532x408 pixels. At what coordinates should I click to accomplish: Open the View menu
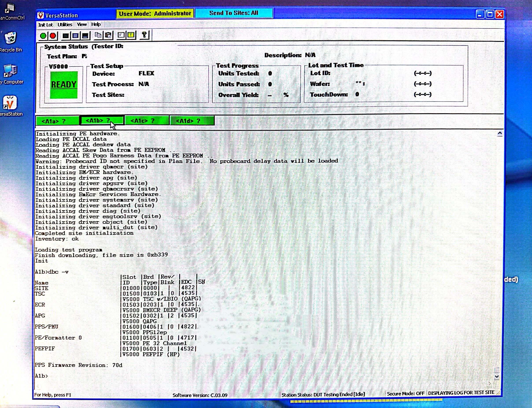[82, 24]
